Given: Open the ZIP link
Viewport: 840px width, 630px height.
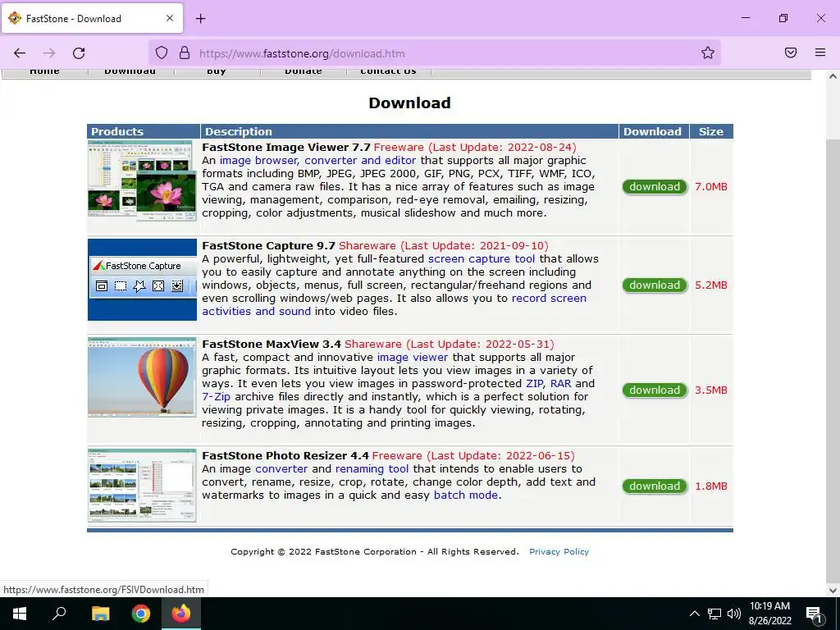Looking at the screenshot, I should 535,384.
